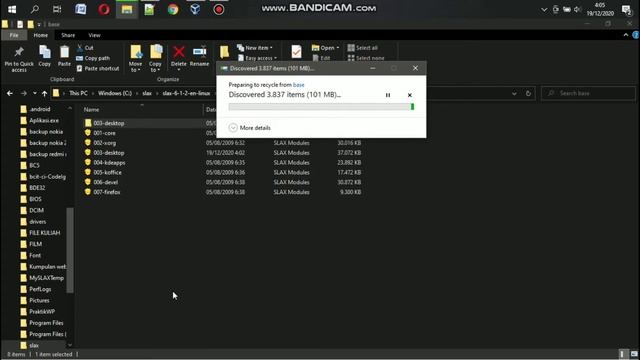The width and height of the screenshot is (640, 360).
Task: Go up one folder level
Action: [44, 93]
